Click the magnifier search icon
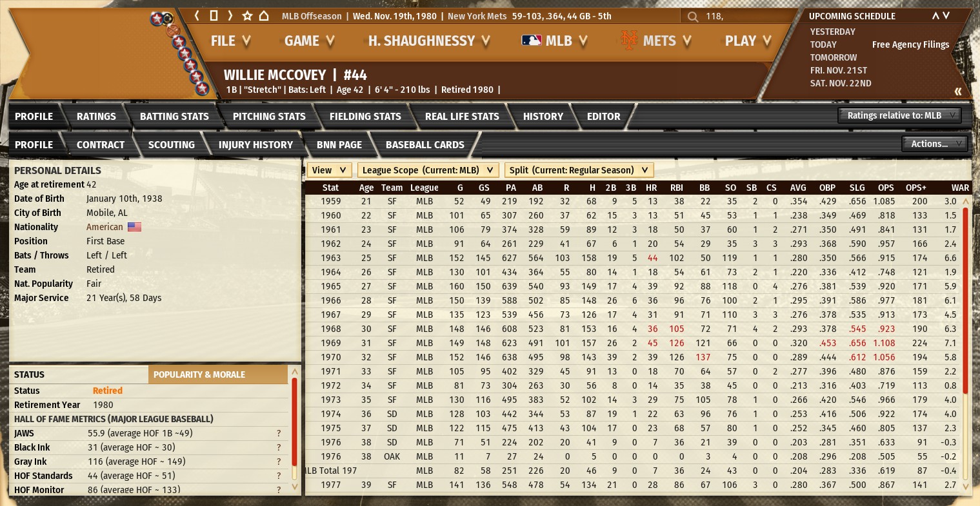The image size is (980, 506). pos(693,16)
